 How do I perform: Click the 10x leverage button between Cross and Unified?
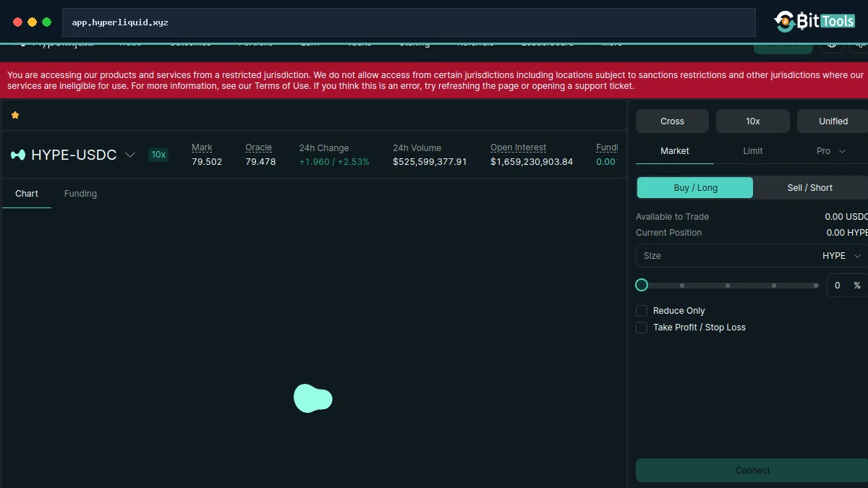click(x=753, y=121)
